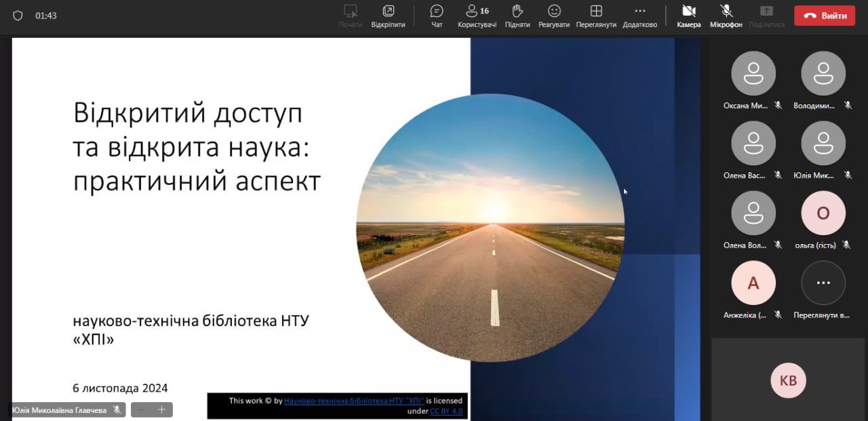Click the Юлія Миколаївна Главчева presenter label
This screenshot has height=421, width=868.
tap(59, 410)
